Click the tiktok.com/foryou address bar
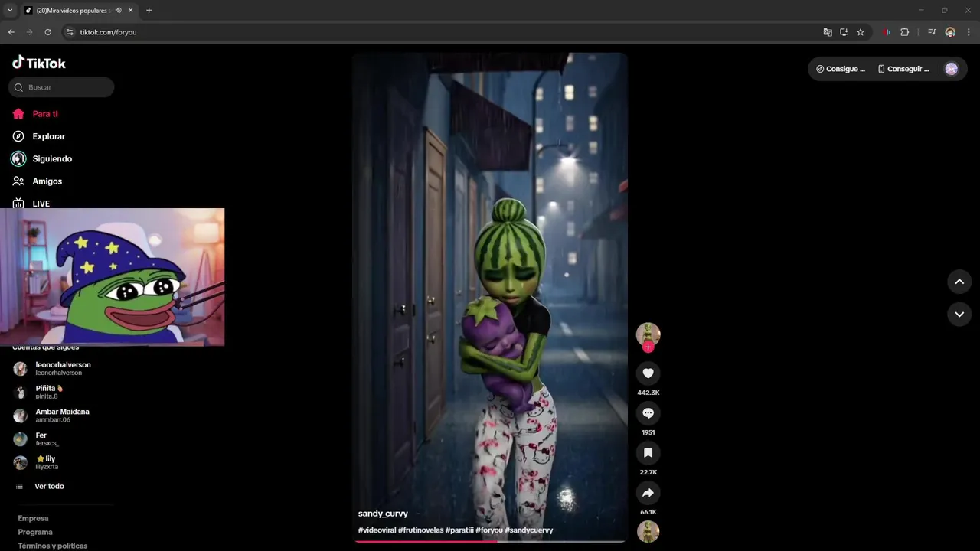This screenshot has width=980, height=551. pos(440,32)
